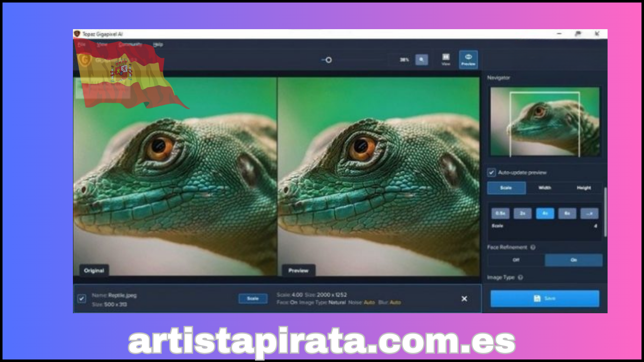This screenshot has height=362, width=644.
Task: Turn Face Refinement Off
Action: click(x=516, y=260)
